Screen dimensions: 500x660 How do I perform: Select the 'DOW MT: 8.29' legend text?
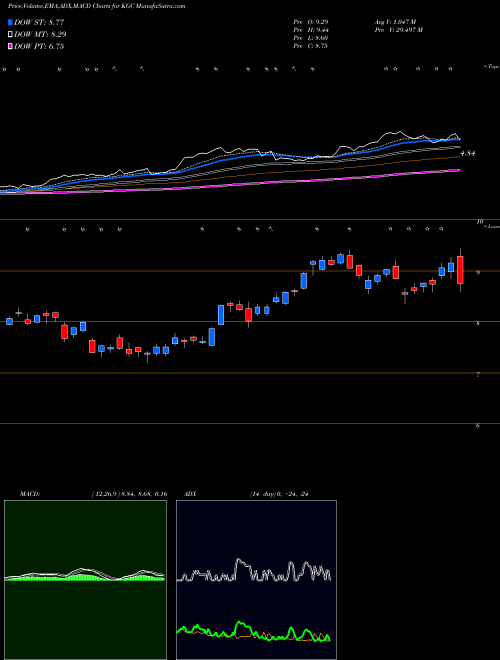(40, 35)
